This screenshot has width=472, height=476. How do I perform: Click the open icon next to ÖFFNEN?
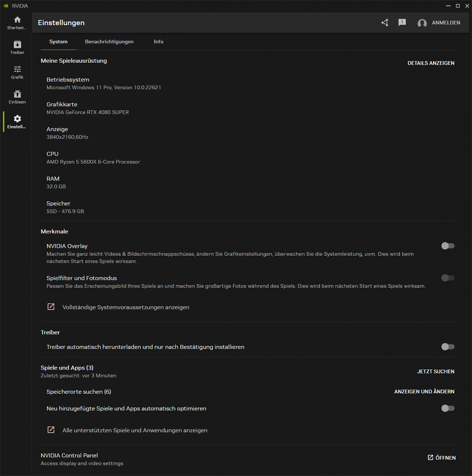pos(430,457)
